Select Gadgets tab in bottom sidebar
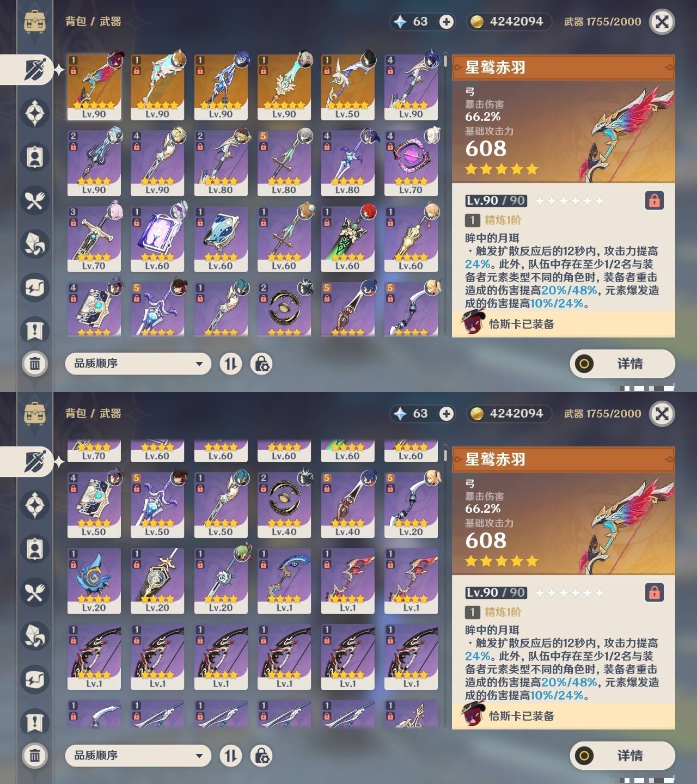The height and width of the screenshot is (784, 697). 35,679
